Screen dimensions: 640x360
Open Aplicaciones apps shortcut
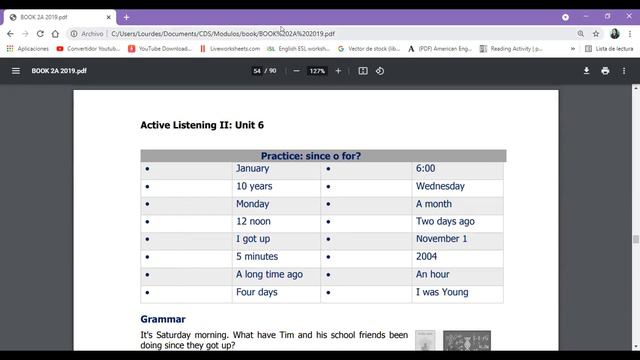tap(28, 49)
